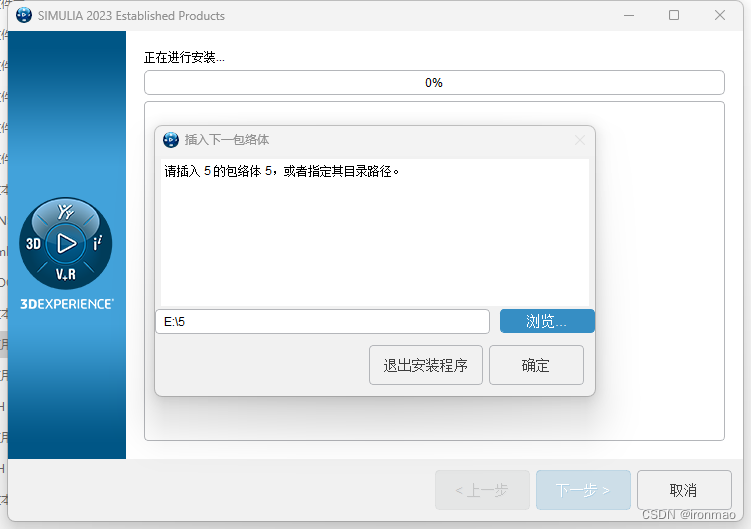Close the 插入下一包络体 dialog
This screenshot has width=751, height=529.
[580, 140]
